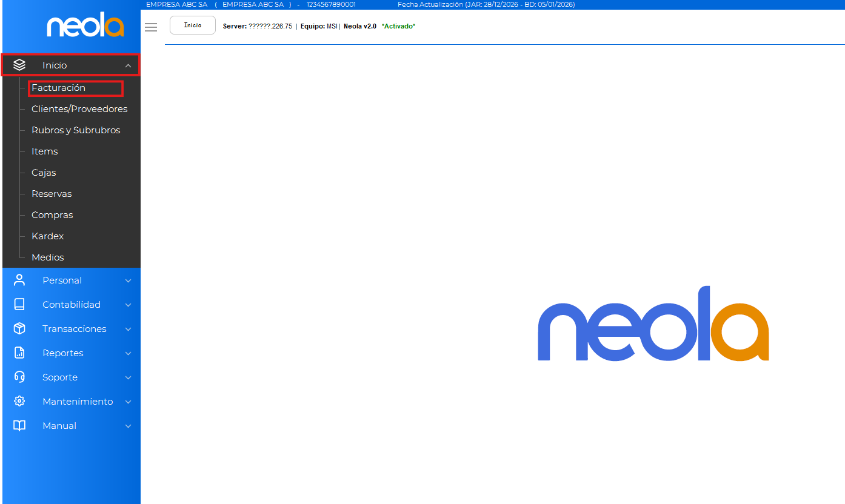This screenshot has width=845, height=504.
Task: Click the hamburger menu icon
Action: coord(151,27)
